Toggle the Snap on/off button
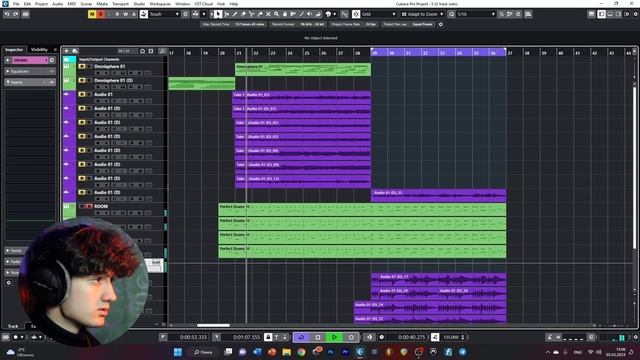This screenshot has width=640, height=360. tap(356, 14)
